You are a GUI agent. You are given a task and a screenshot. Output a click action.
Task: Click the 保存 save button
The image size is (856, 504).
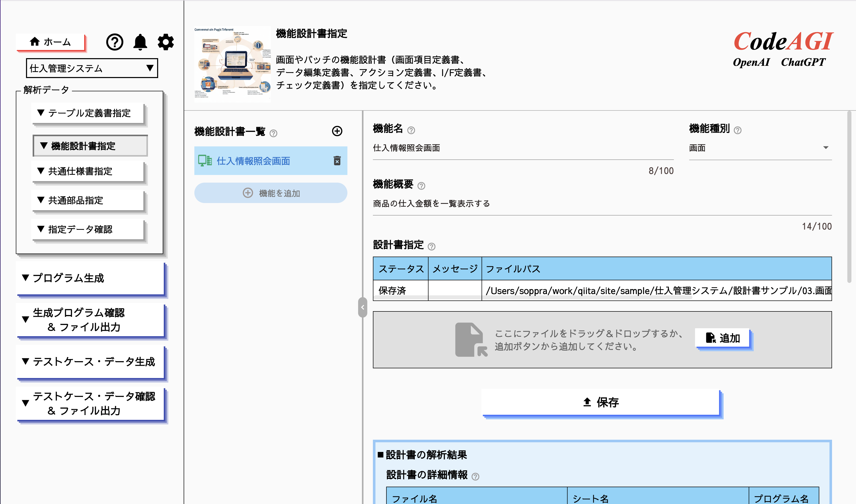click(x=602, y=402)
